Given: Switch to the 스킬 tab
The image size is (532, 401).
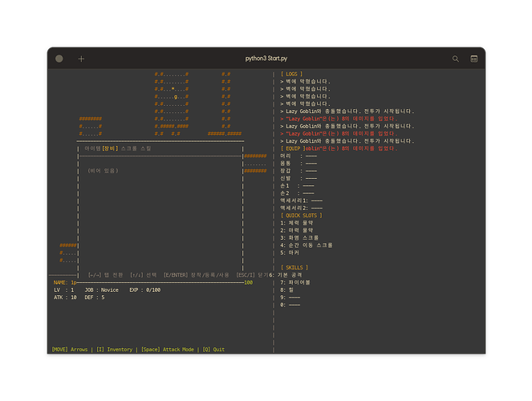Looking at the screenshot, I should click(x=145, y=148).
